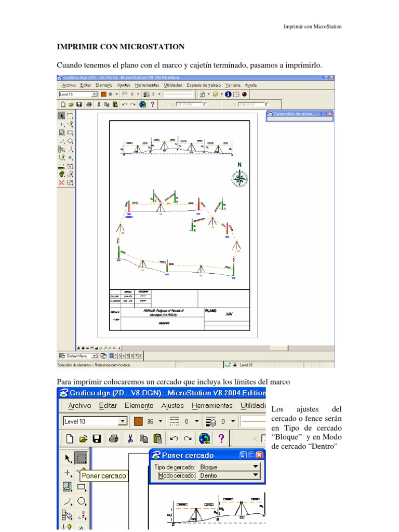Select the Place Circle tool in lower window
Screen dimensions: 399x532
82,501
